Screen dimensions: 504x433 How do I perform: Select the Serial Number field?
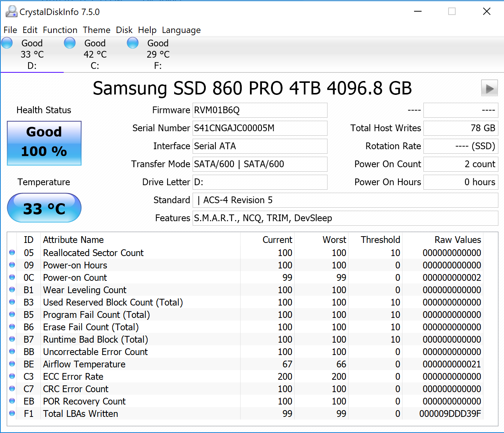click(260, 128)
